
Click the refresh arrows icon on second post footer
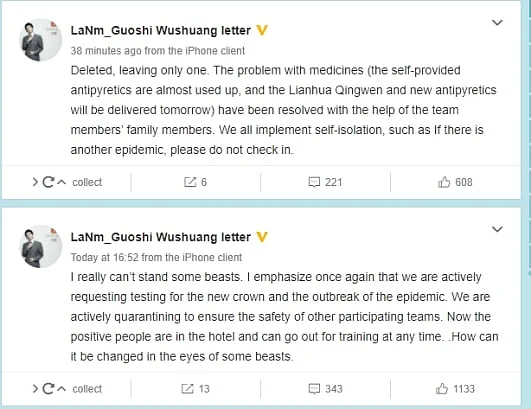(x=48, y=389)
